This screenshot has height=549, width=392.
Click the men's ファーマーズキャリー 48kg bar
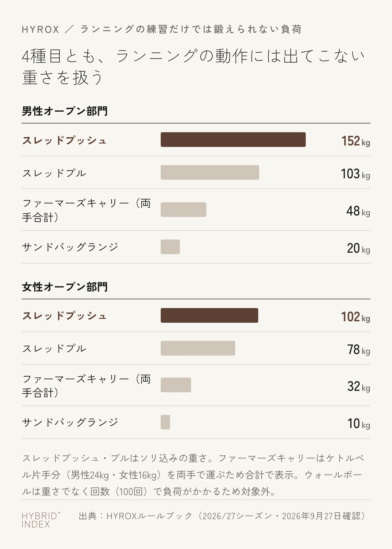pyautogui.click(x=183, y=210)
